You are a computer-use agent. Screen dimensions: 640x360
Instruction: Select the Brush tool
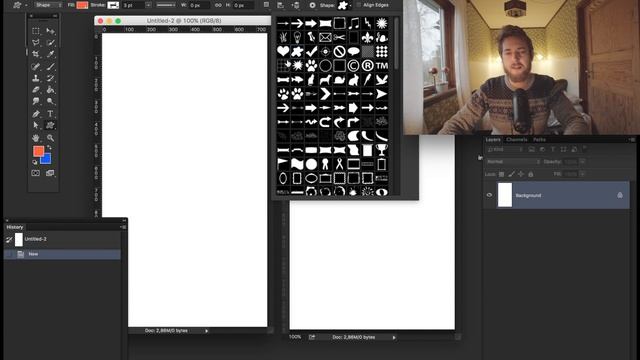click(50, 66)
